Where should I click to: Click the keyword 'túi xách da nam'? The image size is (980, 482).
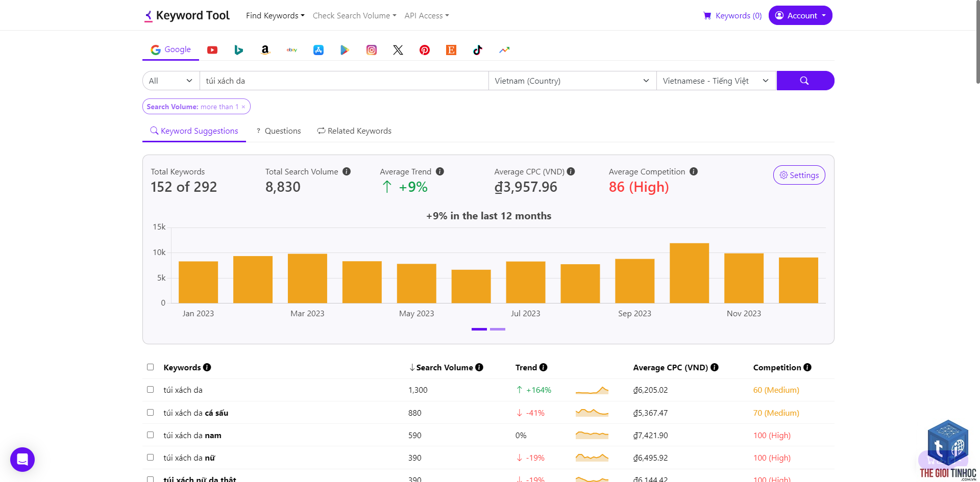192,436
